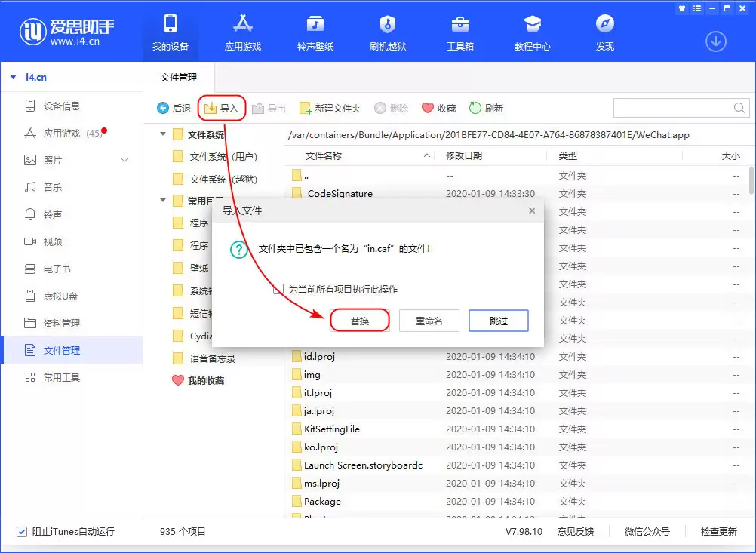Open the 工具箱 toolbox icon
This screenshot has width=756, height=553.
[460, 23]
